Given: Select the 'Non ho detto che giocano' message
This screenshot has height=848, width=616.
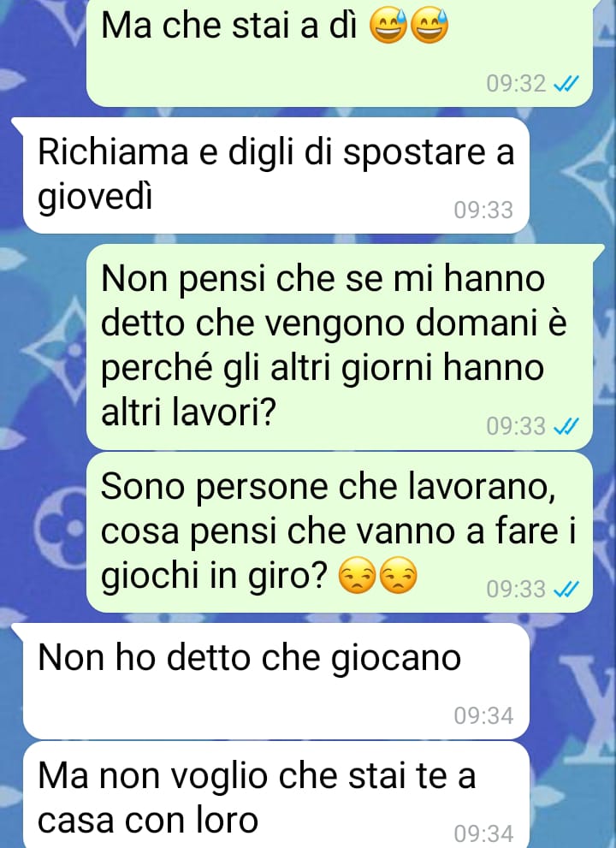Looking at the screenshot, I should (x=275, y=681).
